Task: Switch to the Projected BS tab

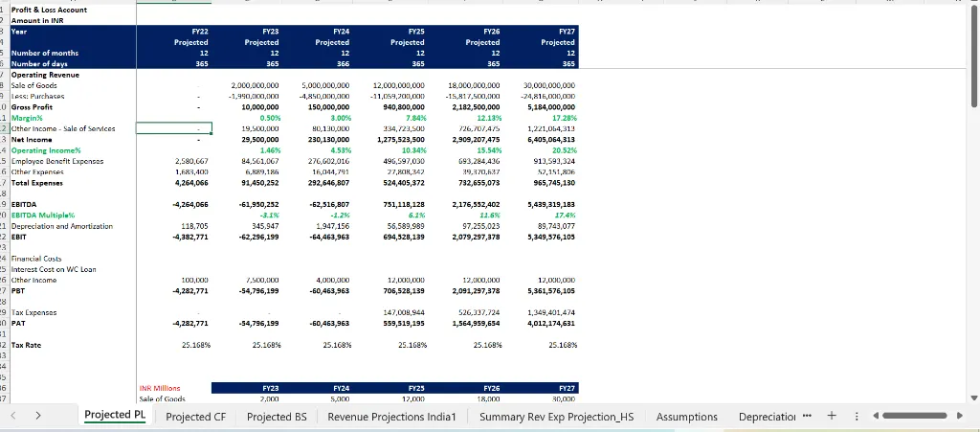Action: (277, 417)
